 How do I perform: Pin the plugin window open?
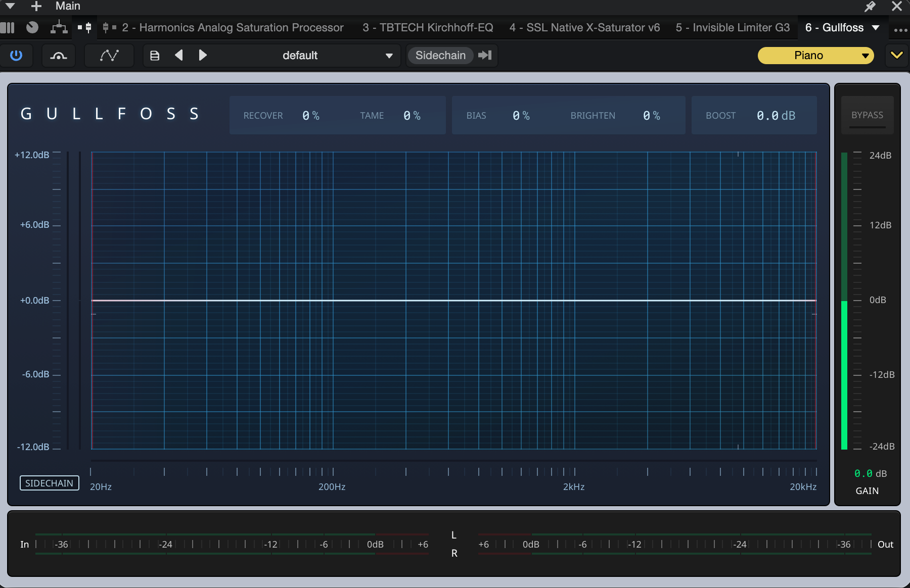coord(870,6)
